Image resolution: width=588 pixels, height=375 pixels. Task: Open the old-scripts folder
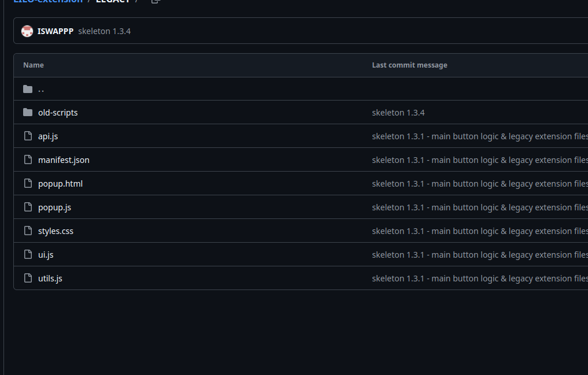58,113
